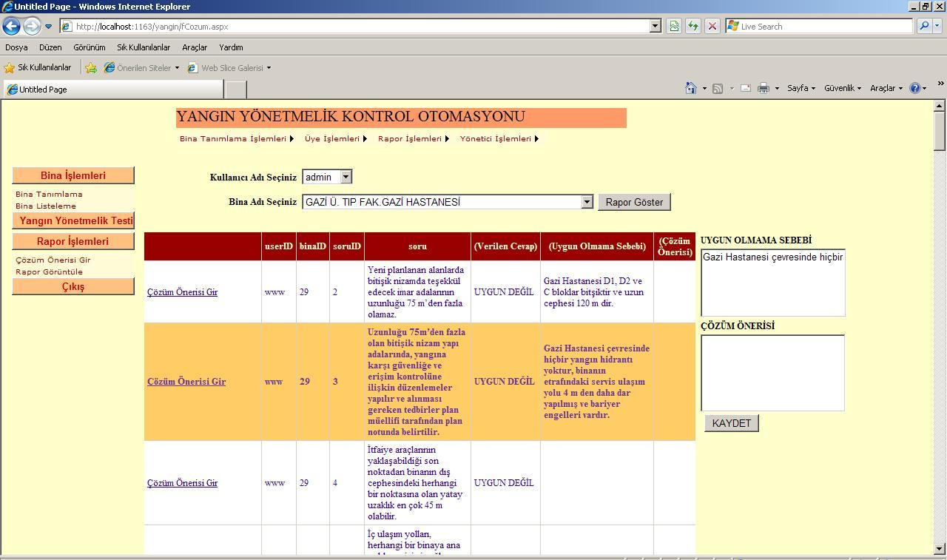Click Çözüm Önerisi Gir for soruID 2
The height and width of the screenshot is (560, 947).
click(x=182, y=292)
